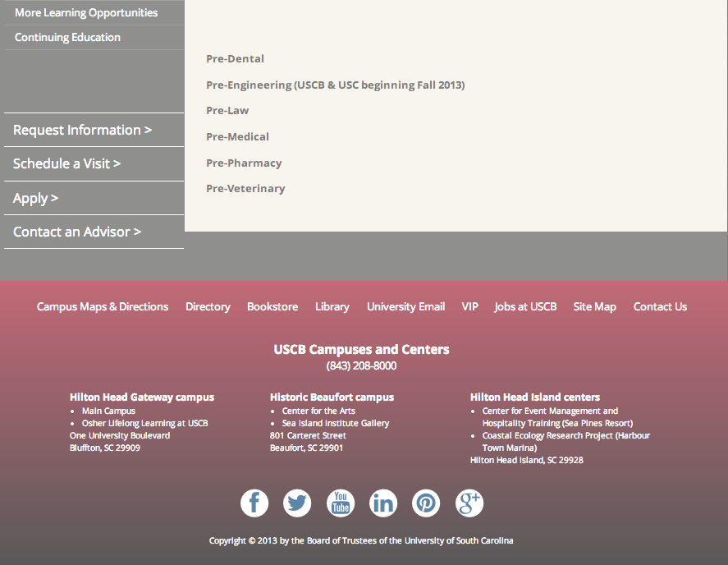The width and height of the screenshot is (728, 565).
Task: Click the Beaufort, SC 29901 text
Action: point(306,448)
